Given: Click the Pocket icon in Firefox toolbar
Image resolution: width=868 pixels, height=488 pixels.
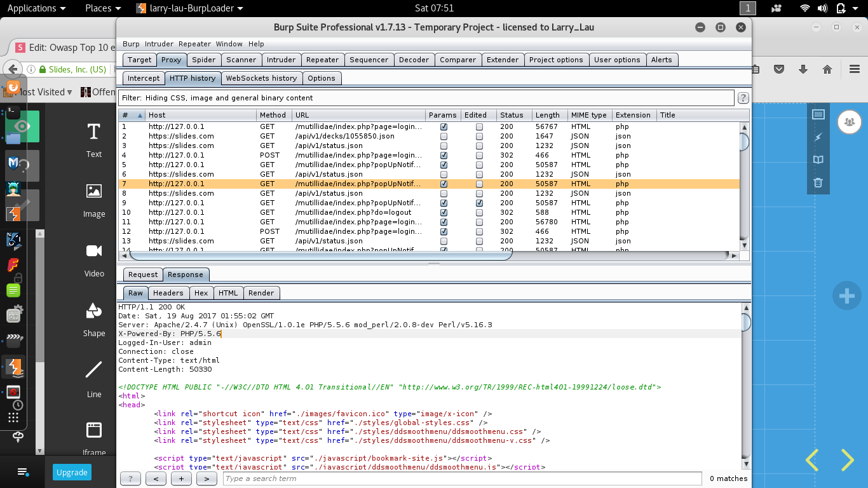Looking at the screenshot, I should [x=779, y=69].
